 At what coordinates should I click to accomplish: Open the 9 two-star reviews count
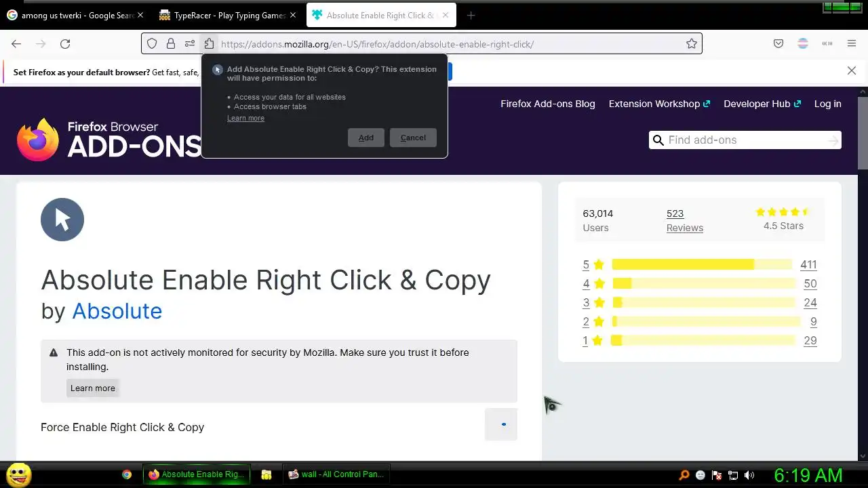click(x=814, y=321)
